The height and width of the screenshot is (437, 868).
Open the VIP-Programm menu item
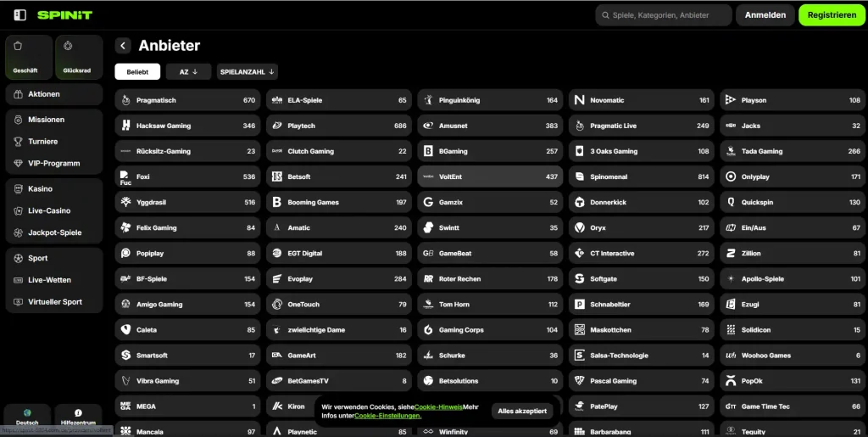tap(54, 164)
